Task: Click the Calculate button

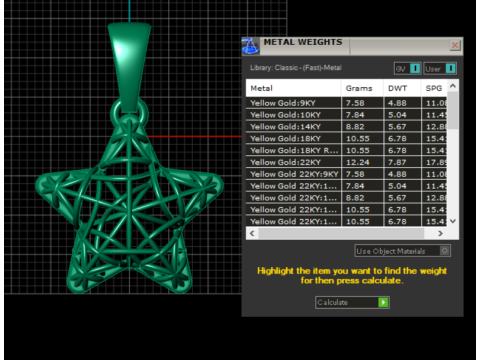Action: tap(352, 302)
